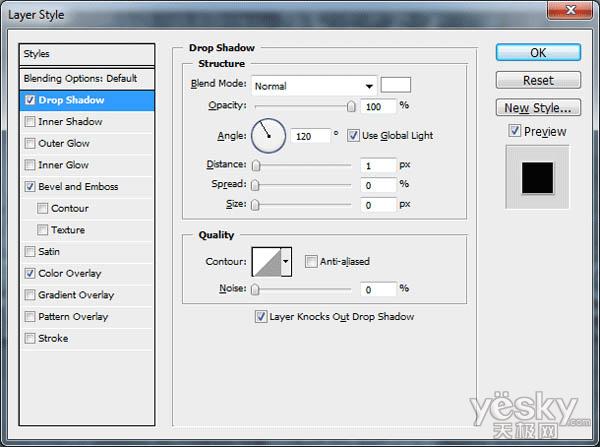Expand the Contour picker arrow
The image size is (600, 447).
[287, 262]
